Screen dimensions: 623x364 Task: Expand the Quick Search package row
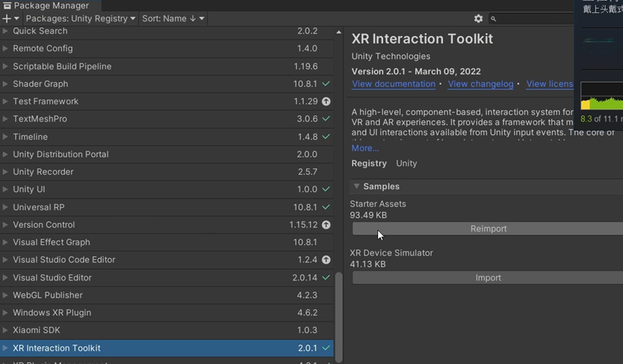(5, 31)
